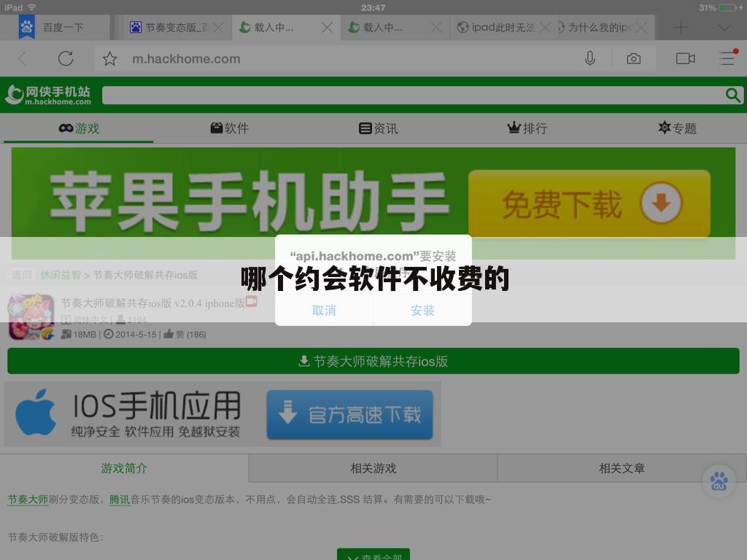747x560 pixels.
Task: Open the browser menu with red dot
Action: pyautogui.click(x=728, y=58)
